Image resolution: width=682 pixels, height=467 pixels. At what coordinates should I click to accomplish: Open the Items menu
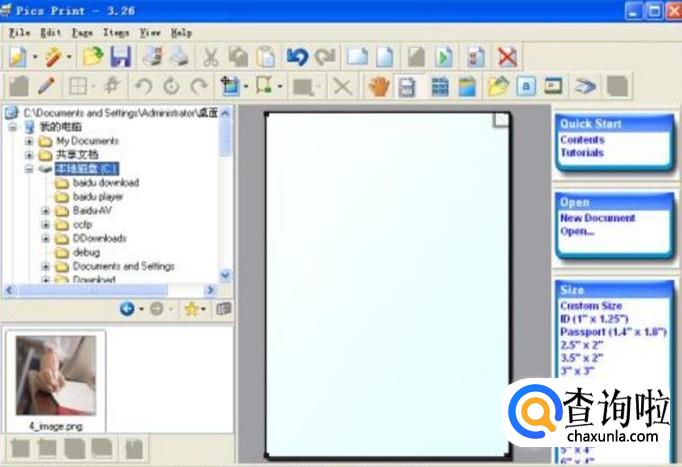point(115,33)
